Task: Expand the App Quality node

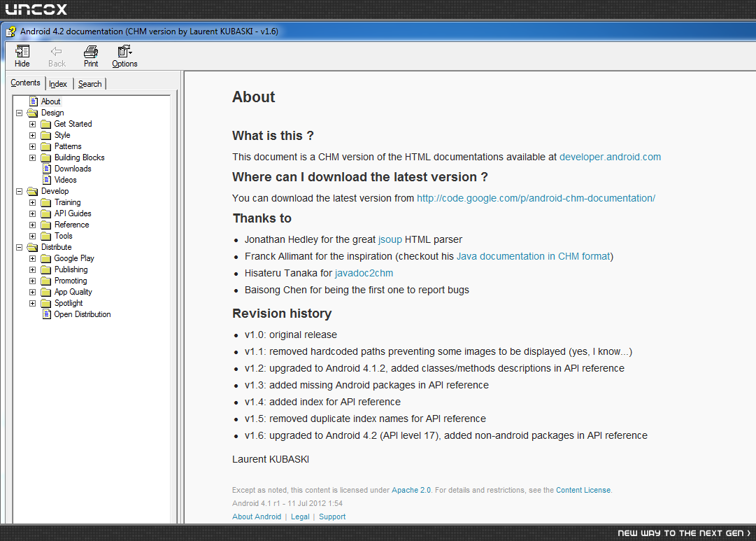Action: click(x=32, y=292)
